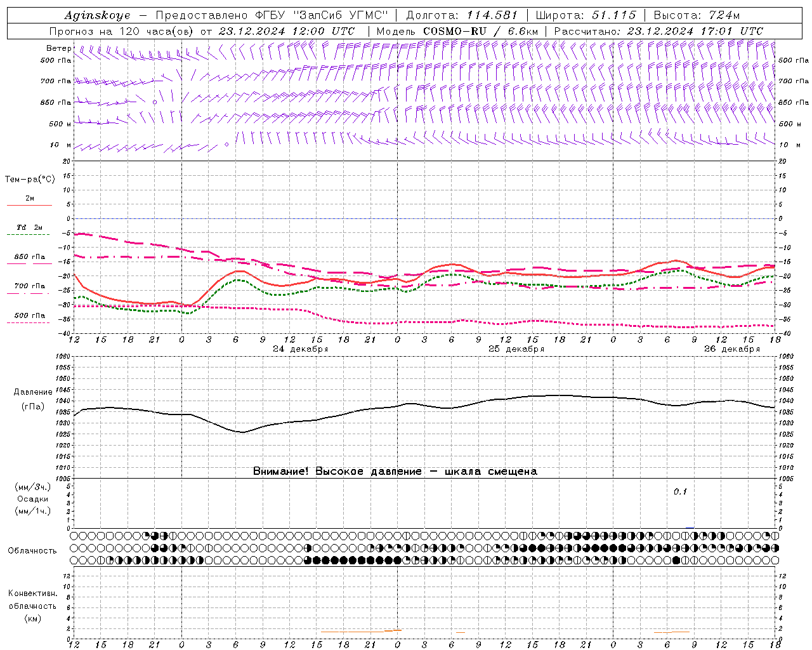
Task: Select the "(мм/3ч.)" precipitation unit label
Action: pyautogui.click(x=33, y=487)
